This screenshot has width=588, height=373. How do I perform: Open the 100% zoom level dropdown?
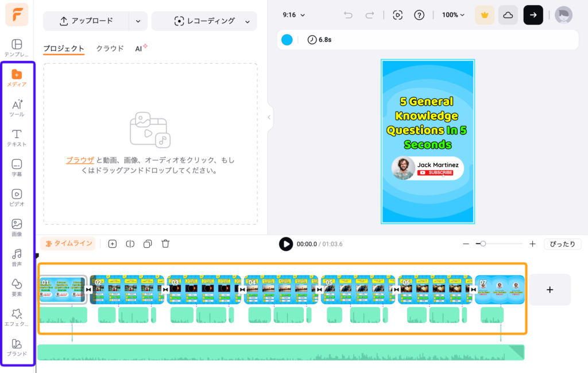click(x=453, y=15)
